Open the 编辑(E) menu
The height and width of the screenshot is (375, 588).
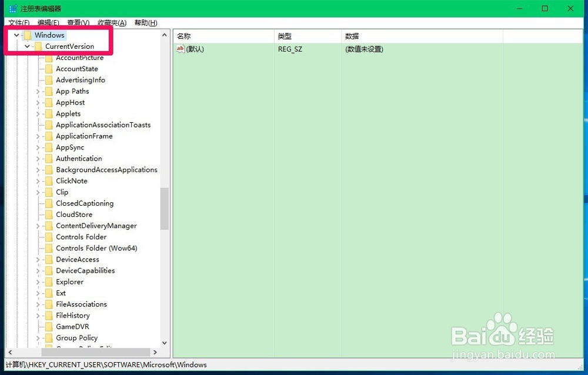pyautogui.click(x=48, y=23)
